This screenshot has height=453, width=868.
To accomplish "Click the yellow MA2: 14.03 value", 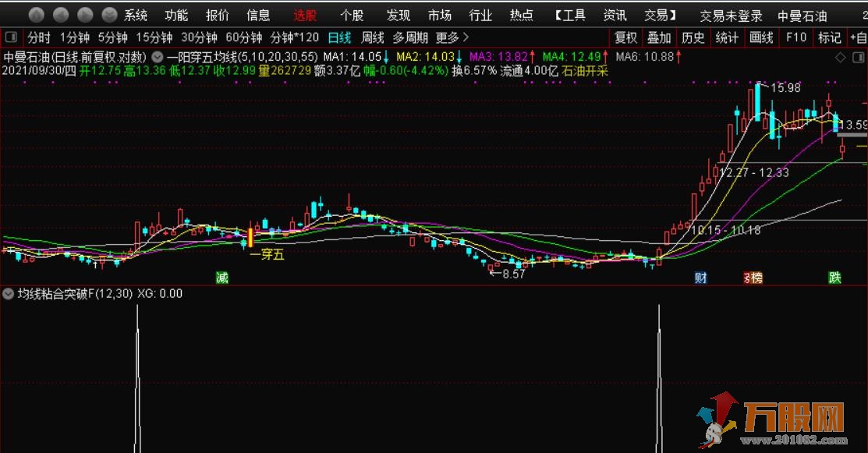I will [425, 56].
